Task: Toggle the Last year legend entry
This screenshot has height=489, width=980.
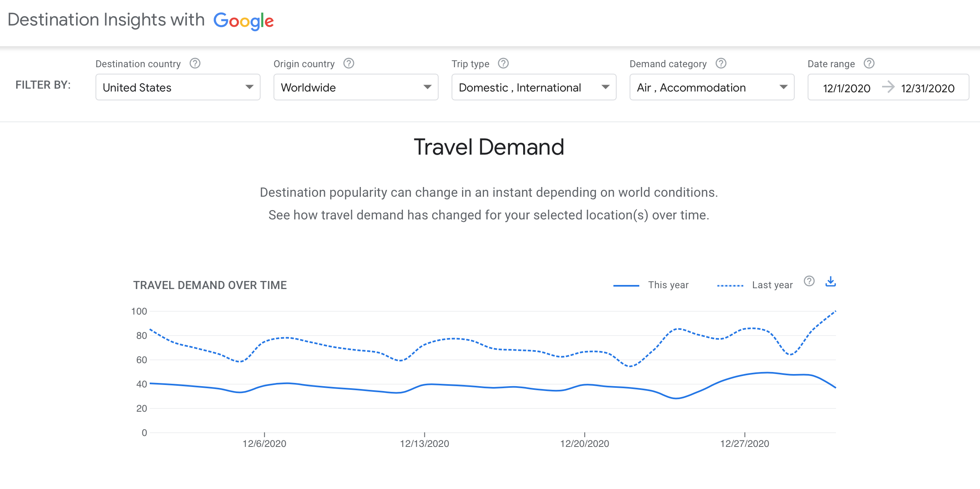Action: point(772,285)
